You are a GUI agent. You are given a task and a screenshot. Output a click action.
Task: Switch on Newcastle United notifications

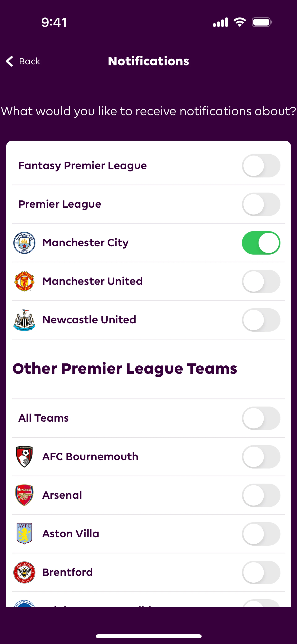click(x=261, y=320)
